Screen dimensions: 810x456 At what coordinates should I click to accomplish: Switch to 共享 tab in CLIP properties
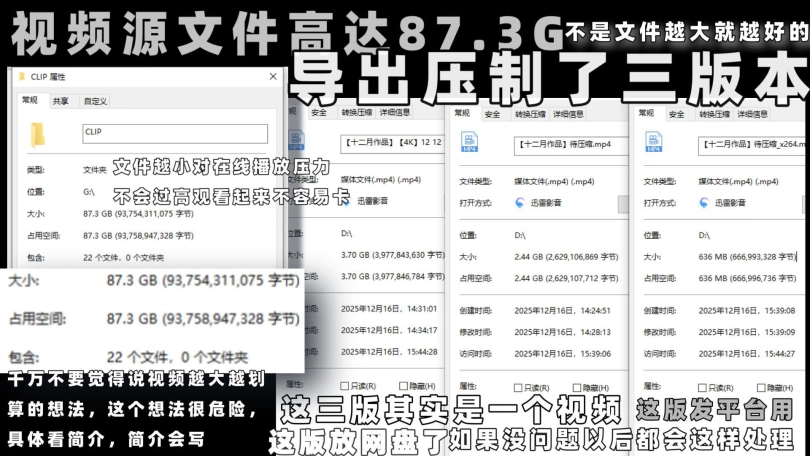tap(61, 100)
